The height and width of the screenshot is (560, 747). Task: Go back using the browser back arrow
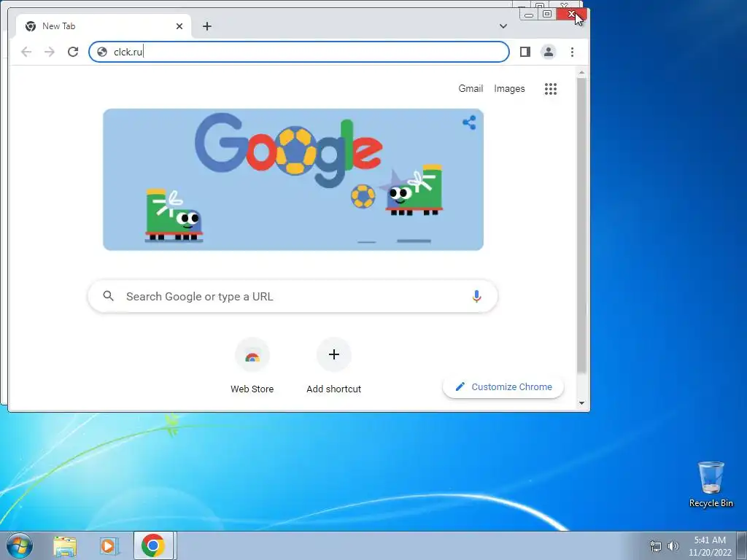point(26,52)
